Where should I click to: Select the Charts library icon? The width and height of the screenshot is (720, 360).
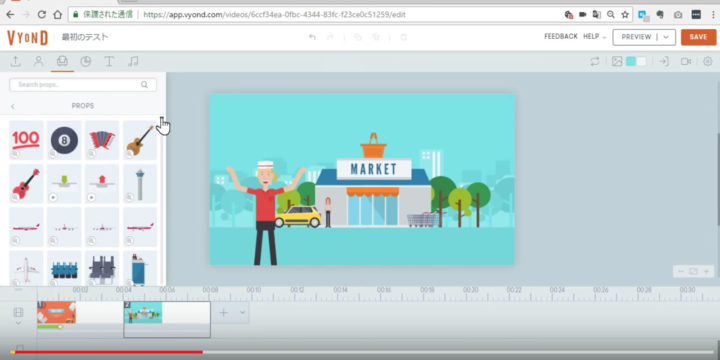(85, 62)
